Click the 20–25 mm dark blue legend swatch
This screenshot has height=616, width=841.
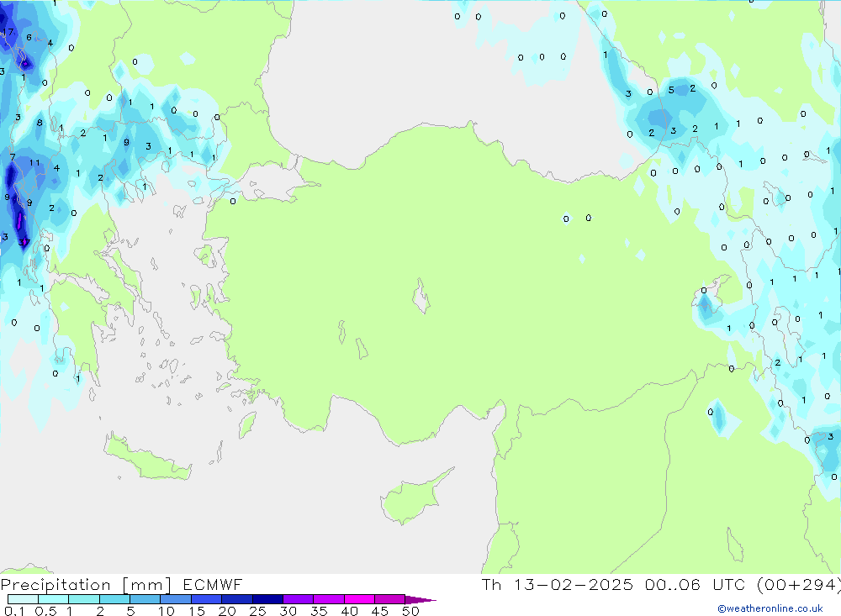(x=236, y=599)
